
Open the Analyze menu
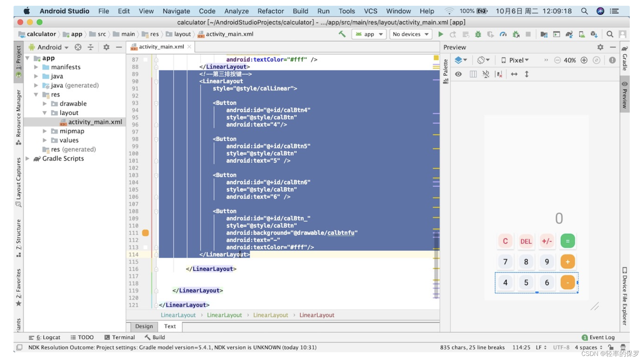(236, 11)
